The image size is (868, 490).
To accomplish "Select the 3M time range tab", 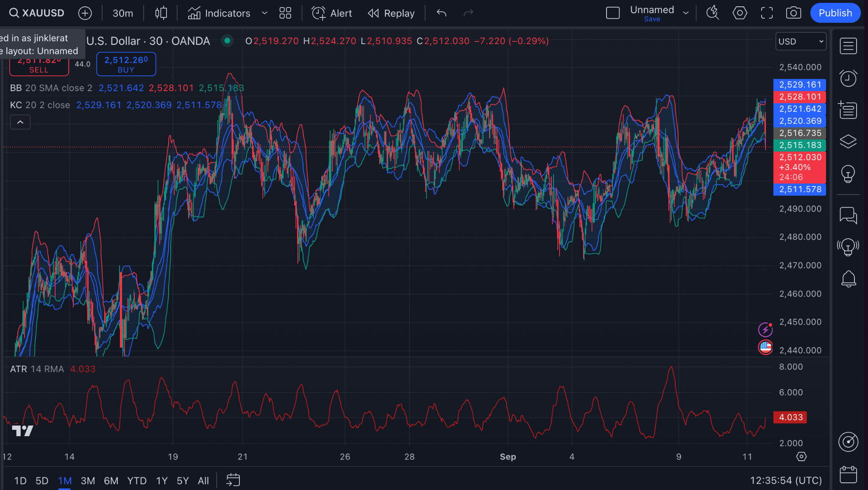I will point(88,481).
